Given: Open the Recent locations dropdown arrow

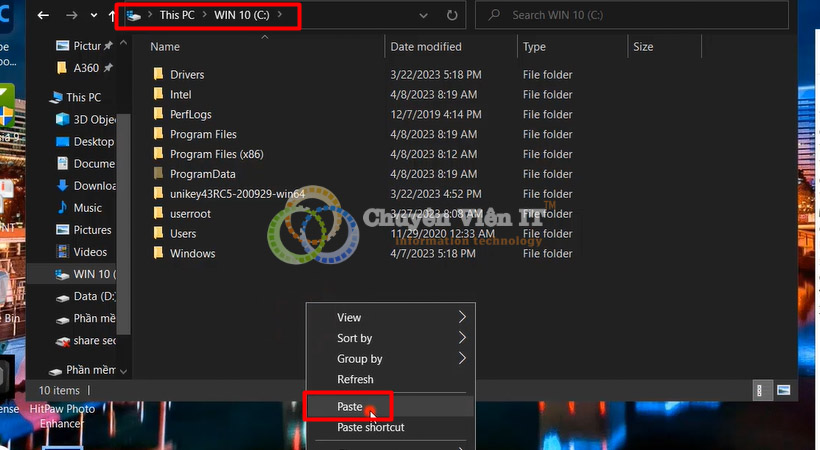Looking at the screenshot, I should click(94, 16).
